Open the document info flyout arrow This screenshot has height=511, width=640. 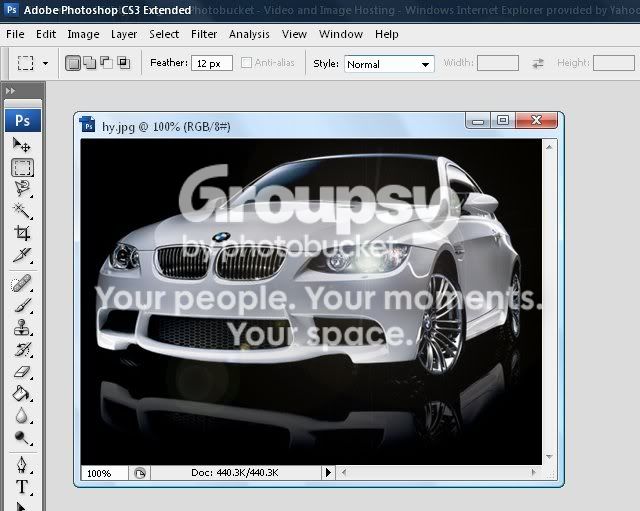(x=328, y=473)
